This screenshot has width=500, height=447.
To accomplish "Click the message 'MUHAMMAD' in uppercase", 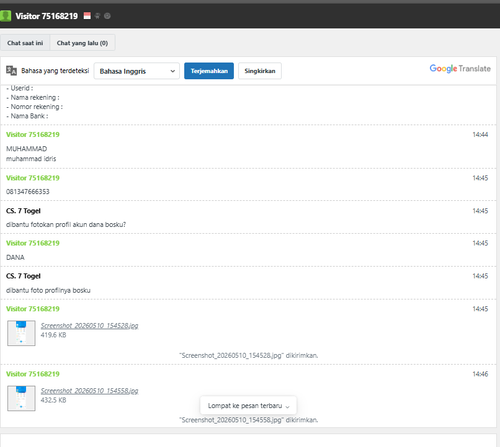I will [27, 149].
